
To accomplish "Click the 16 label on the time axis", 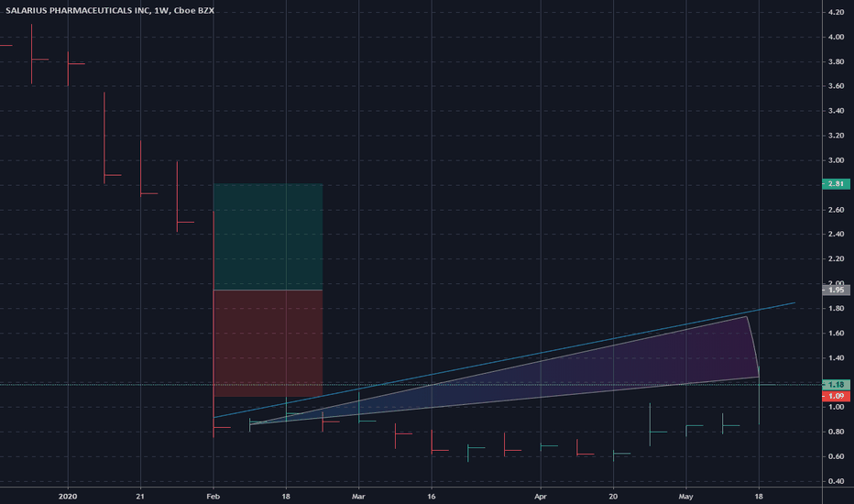I will click(x=432, y=497).
